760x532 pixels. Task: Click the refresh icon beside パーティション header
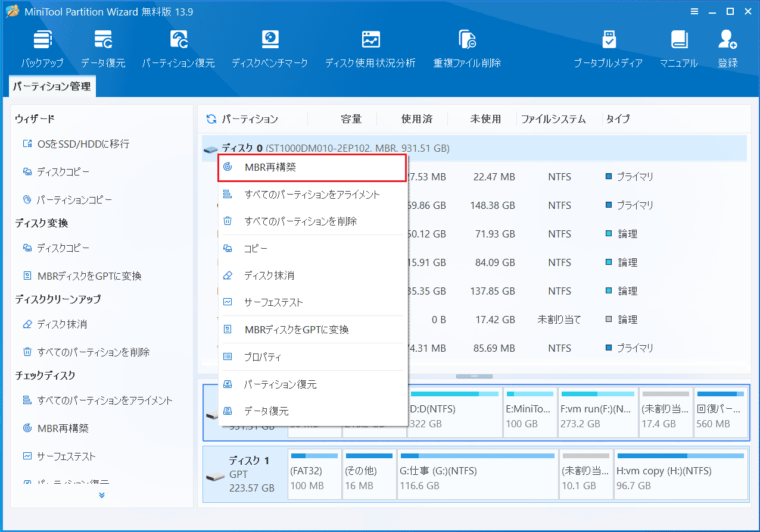click(x=211, y=119)
